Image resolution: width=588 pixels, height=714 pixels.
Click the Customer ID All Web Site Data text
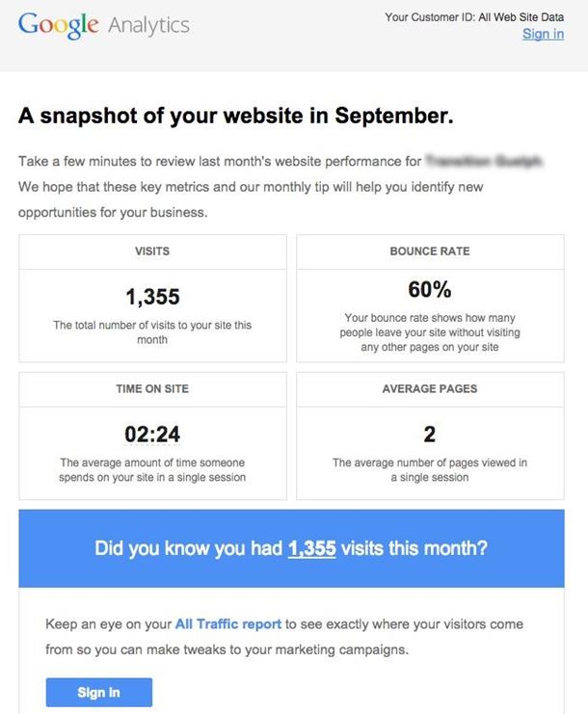pyautogui.click(x=474, y=17)
